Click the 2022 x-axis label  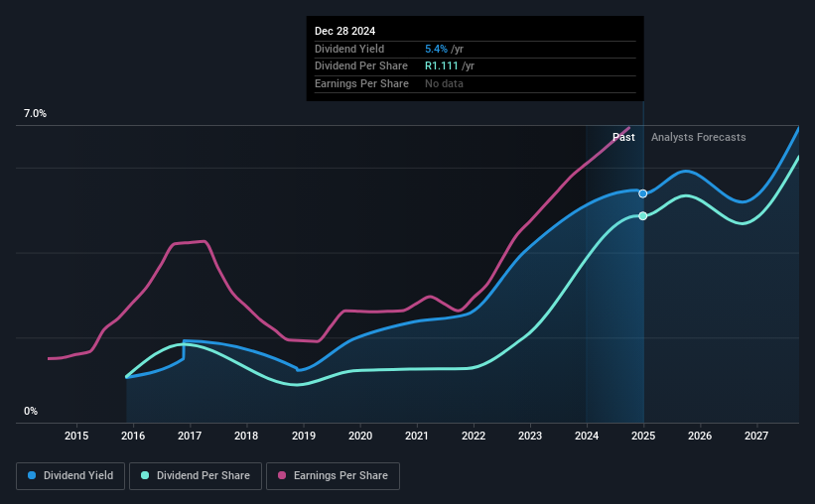474,436
